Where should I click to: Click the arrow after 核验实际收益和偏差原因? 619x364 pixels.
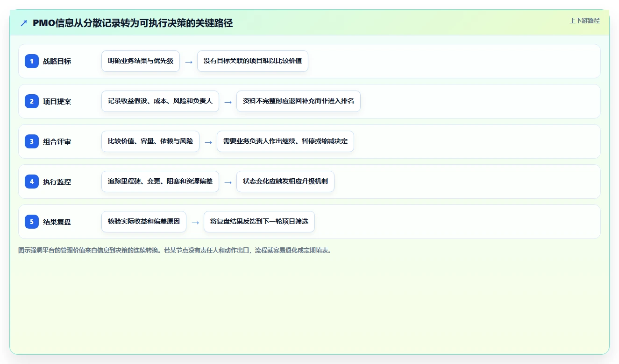point(195,222)
